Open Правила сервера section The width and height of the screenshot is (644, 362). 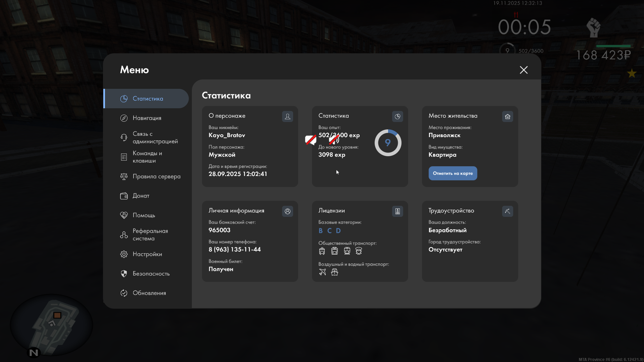pyautogui.click(x=156, y=176)
